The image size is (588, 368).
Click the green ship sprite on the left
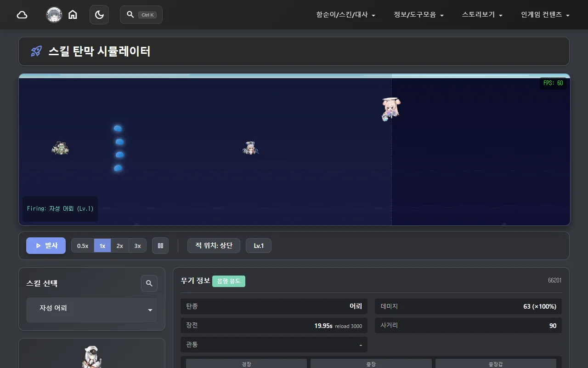pos(60,148)
